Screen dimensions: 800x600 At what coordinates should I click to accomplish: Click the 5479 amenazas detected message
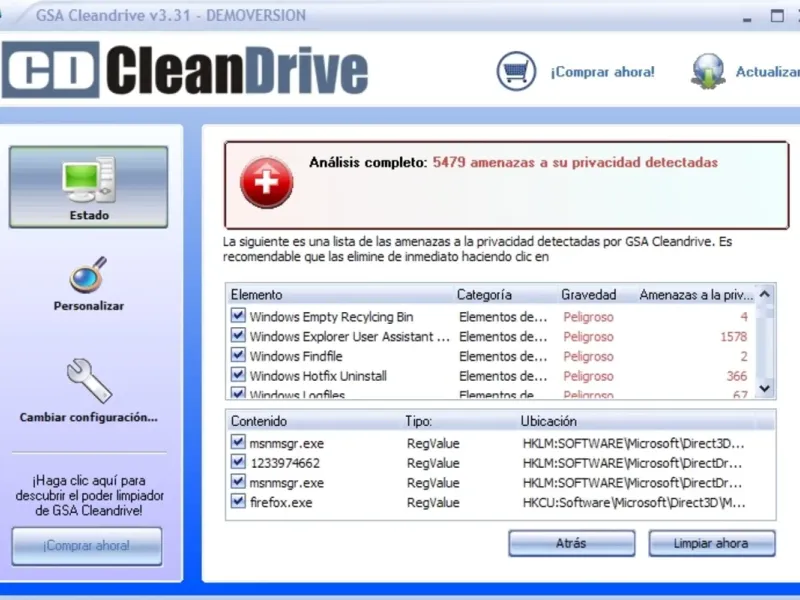(x=575, y=162)
